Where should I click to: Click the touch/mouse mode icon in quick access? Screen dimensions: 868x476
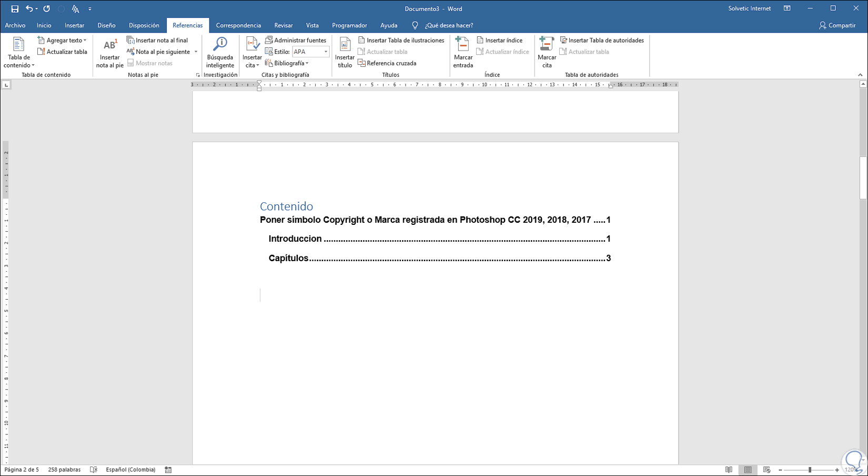click(x=75, y=9)
